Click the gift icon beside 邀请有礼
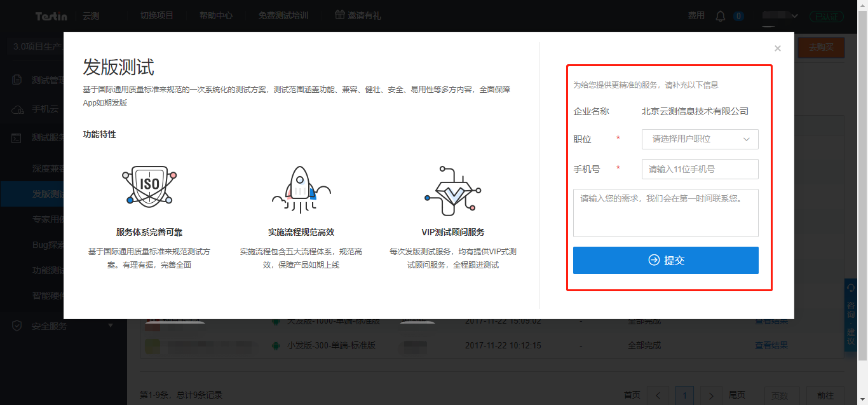This screenshot has height=405, width=868. (340, 15)
